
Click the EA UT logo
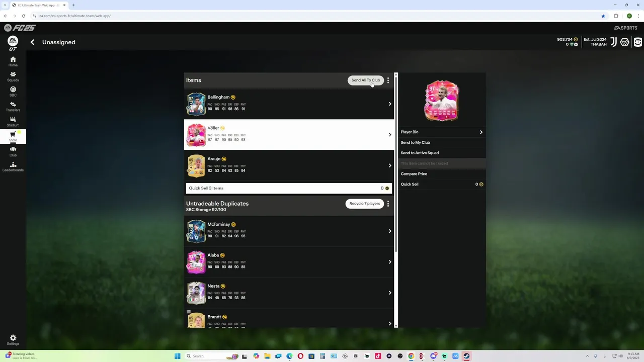[x=13, y=43]
